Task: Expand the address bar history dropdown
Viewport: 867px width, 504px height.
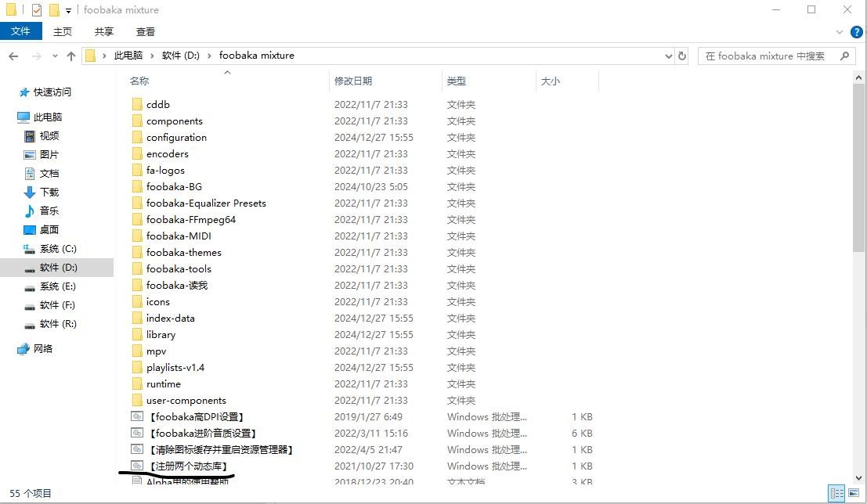Action: click(668, 56)
